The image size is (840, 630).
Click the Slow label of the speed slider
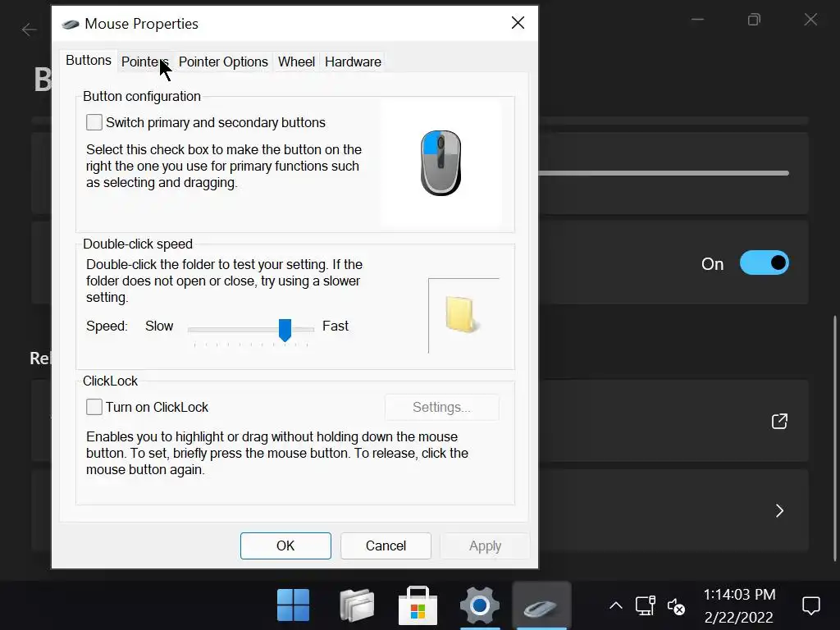159,326
